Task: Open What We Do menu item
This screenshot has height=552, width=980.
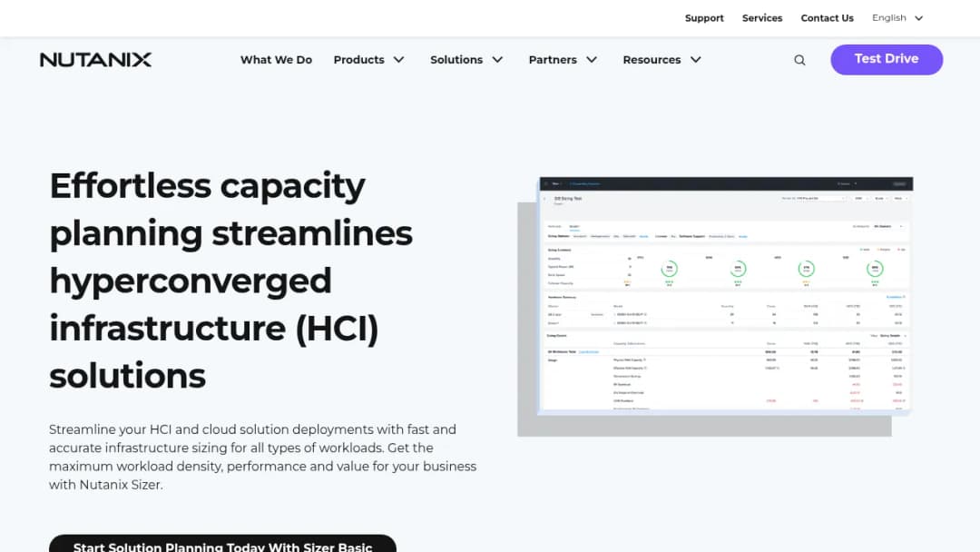Action: [276, 59]
